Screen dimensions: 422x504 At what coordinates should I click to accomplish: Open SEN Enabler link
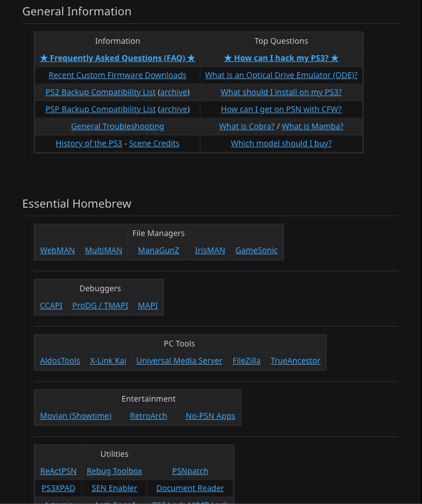click(x=114, y=489)
